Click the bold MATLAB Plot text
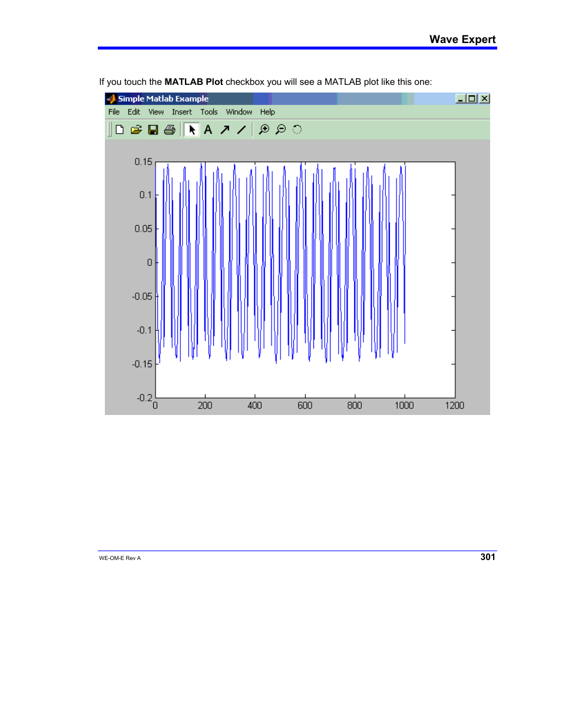This screenshot has width=562, height=728. 194,82
